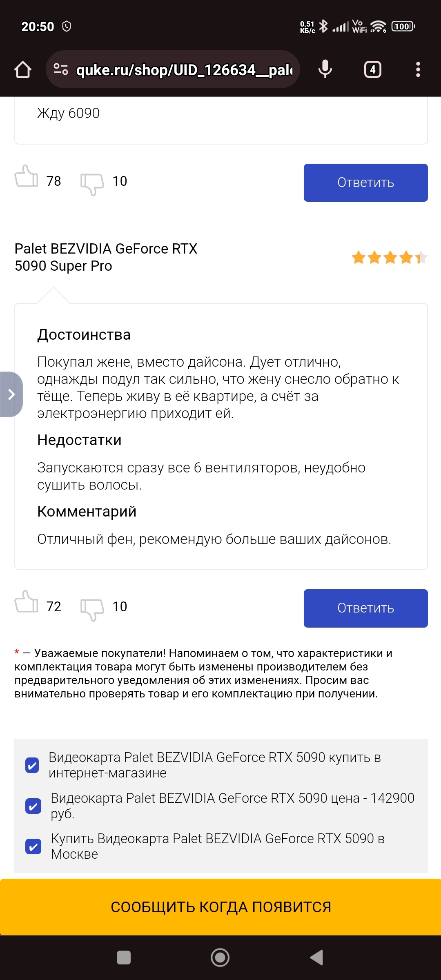Tap the voice search microphone
Viewport: 441px width, 980px height.
coord(325,69)
